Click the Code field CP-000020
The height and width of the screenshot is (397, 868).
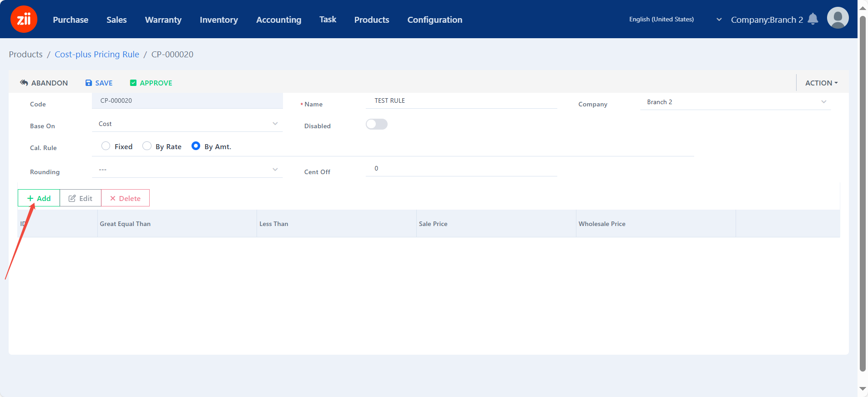187,101
